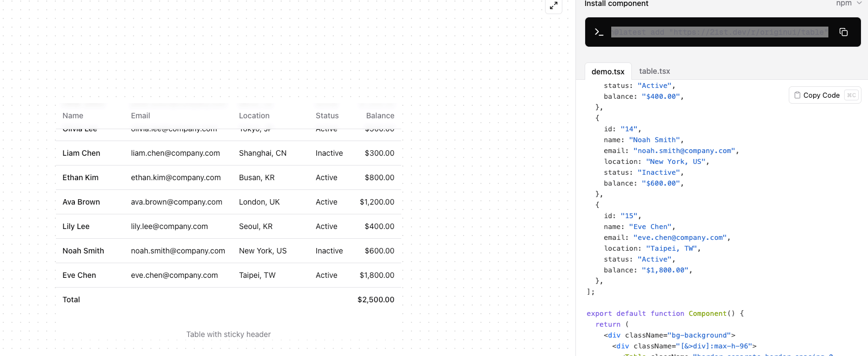Click Noah Smith's Inactive status cell
Image resolution: width=868 pixels, height=356 pixels.
coord(329,251)
